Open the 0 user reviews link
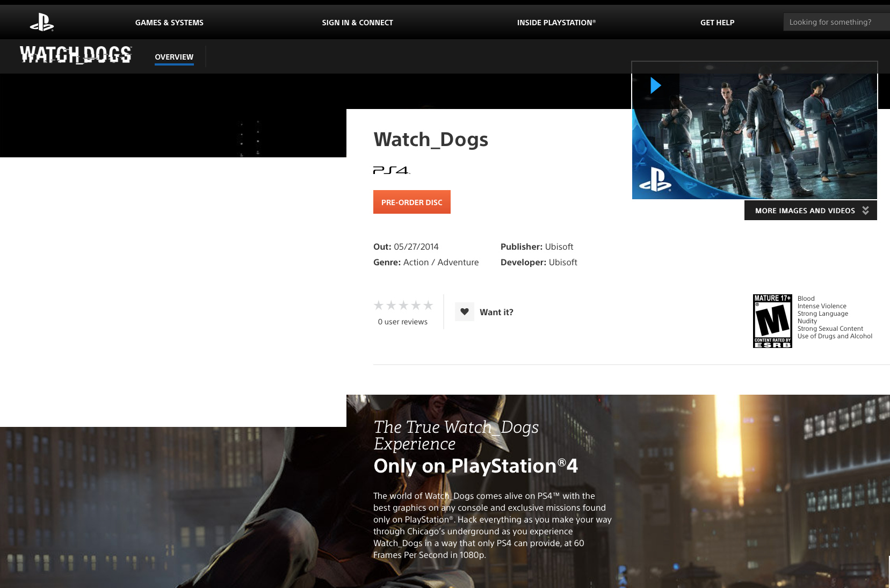 pos(403,322)
